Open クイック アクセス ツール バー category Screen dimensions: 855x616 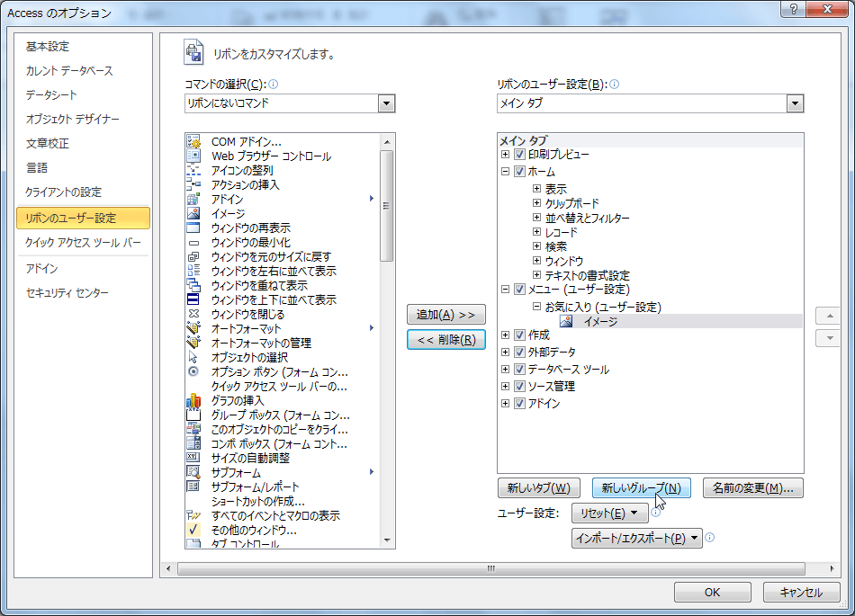[83, 243]
